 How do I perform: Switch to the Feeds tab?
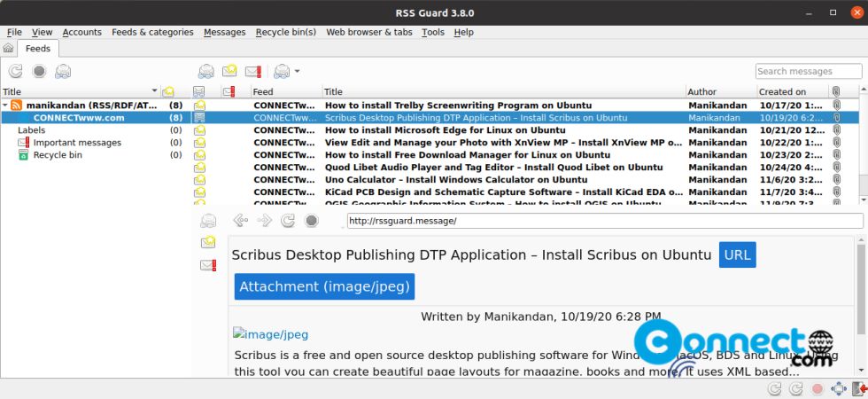click(37, 48)
